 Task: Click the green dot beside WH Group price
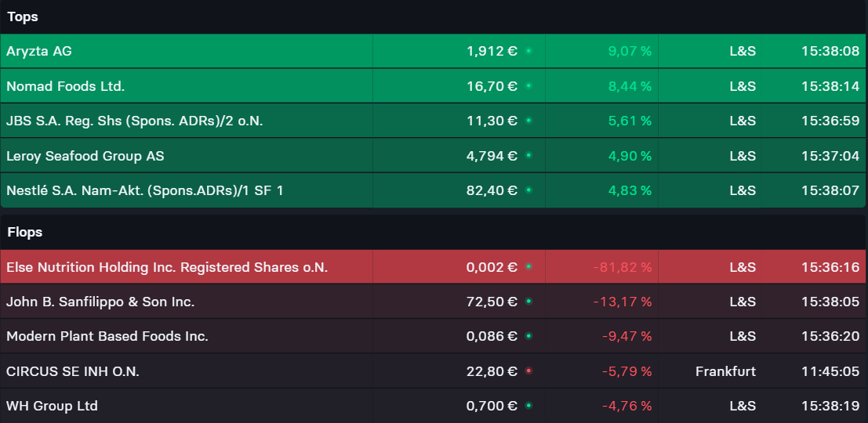(x=528, y=406)
